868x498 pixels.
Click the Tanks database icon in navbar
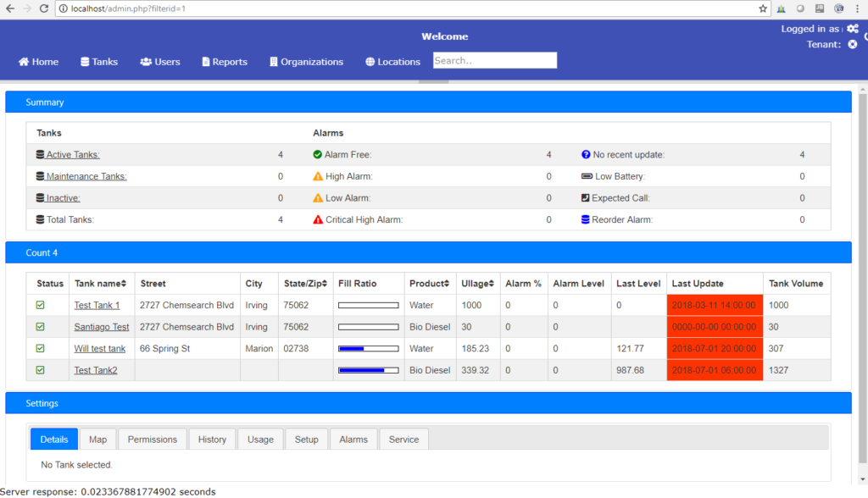85,62
